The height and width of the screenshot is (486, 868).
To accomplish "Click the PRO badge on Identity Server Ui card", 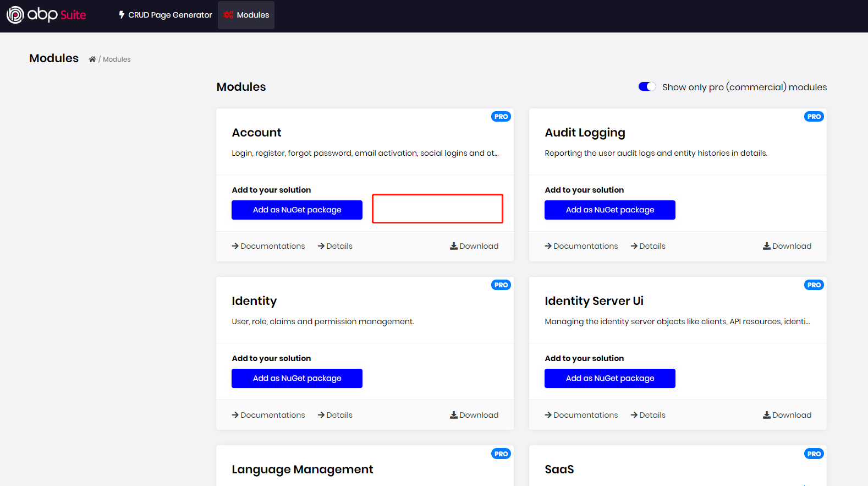I will 814,285.
